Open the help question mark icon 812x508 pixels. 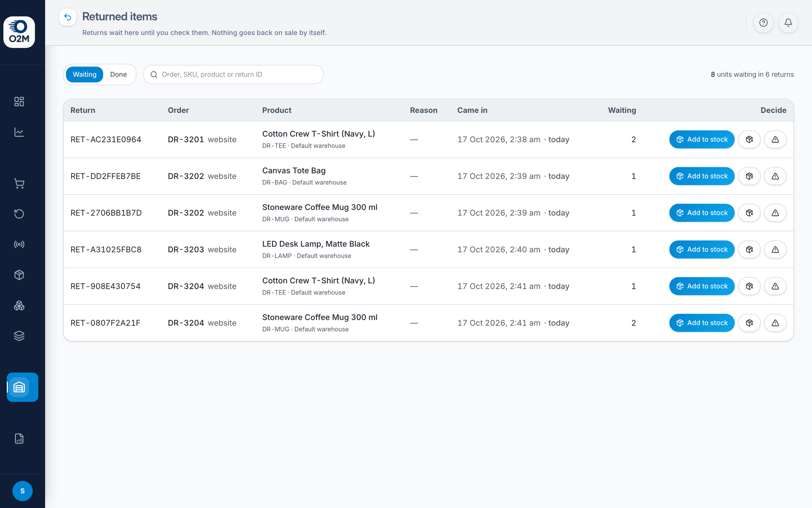763,23
